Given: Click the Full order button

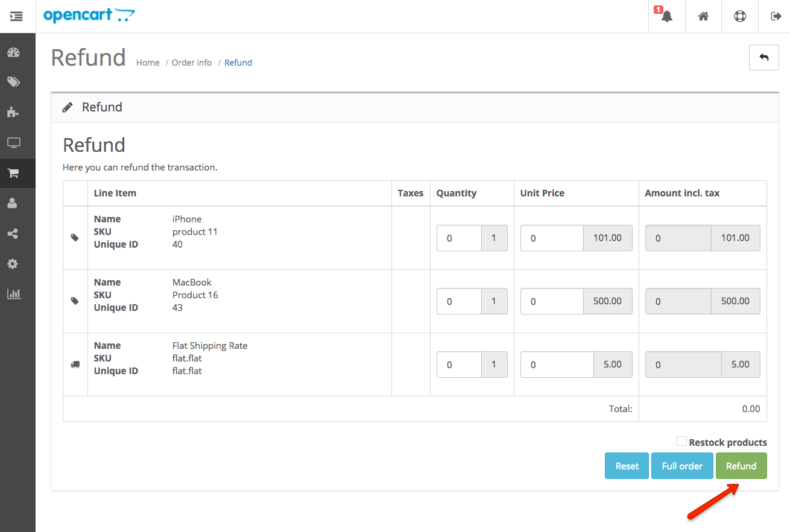Looking at the screenshot, I should (x=682, y=466).
